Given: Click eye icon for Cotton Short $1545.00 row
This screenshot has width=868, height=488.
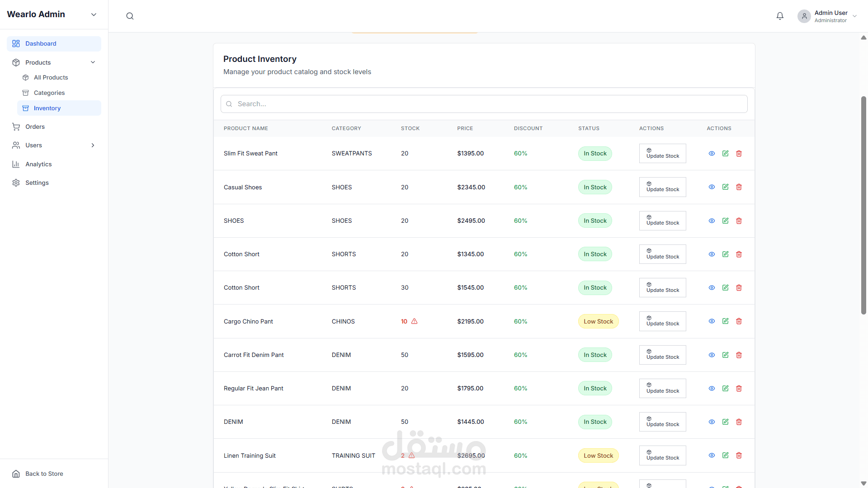Looking at the screenshot, I should (712, 288).
